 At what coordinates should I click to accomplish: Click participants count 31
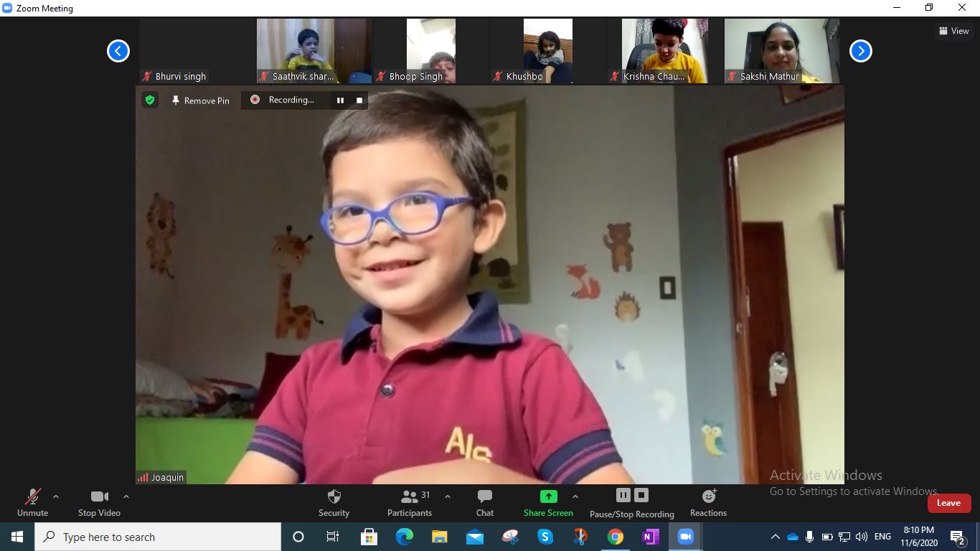425,494
